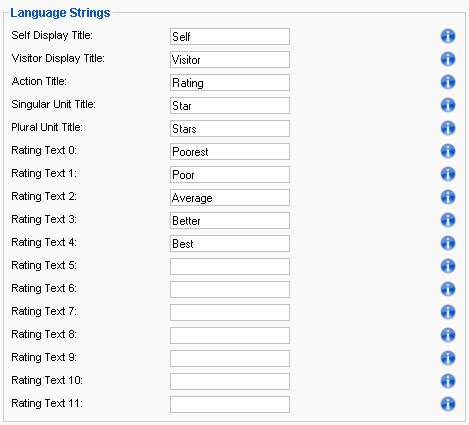469x425 pixels.
Task: Open info icon on Rating Text 0 row
Action: (448, 151)
